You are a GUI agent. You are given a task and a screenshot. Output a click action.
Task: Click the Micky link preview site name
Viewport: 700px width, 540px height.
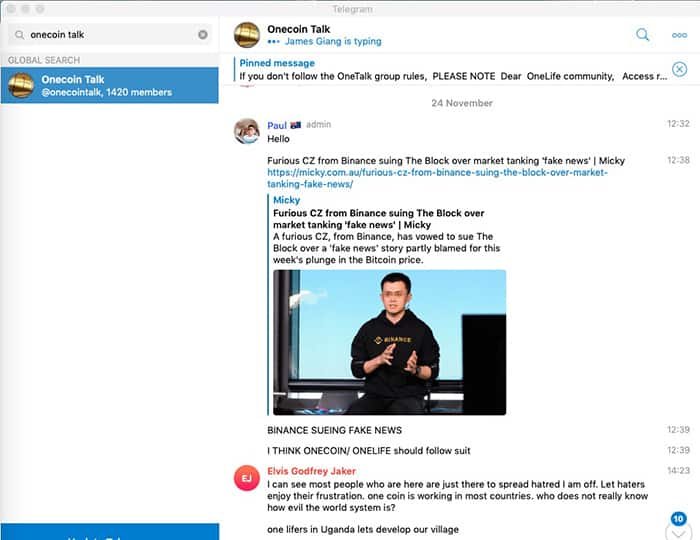tap(287, 200)
